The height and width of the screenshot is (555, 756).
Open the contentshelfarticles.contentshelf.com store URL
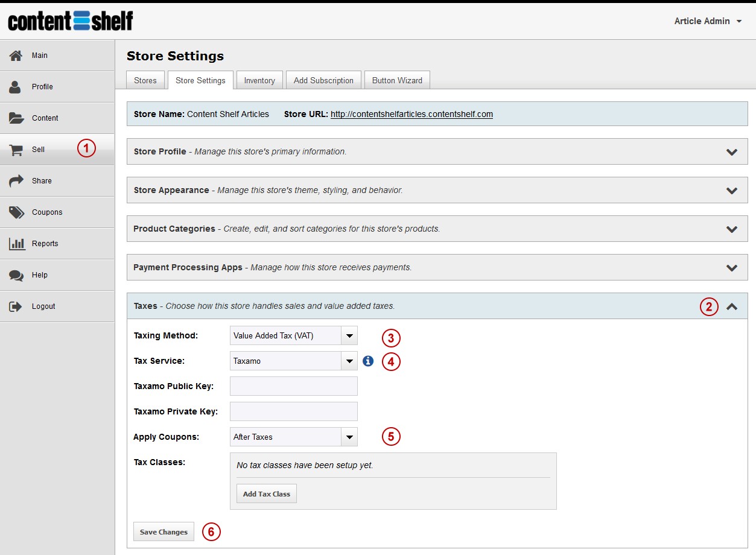tap(411, 114)
